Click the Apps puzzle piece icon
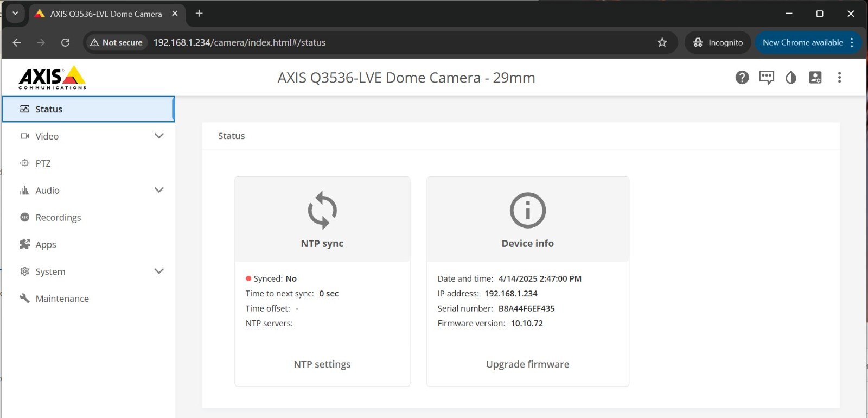The width and height of the screenshot is (868, 418). [24, 244]
